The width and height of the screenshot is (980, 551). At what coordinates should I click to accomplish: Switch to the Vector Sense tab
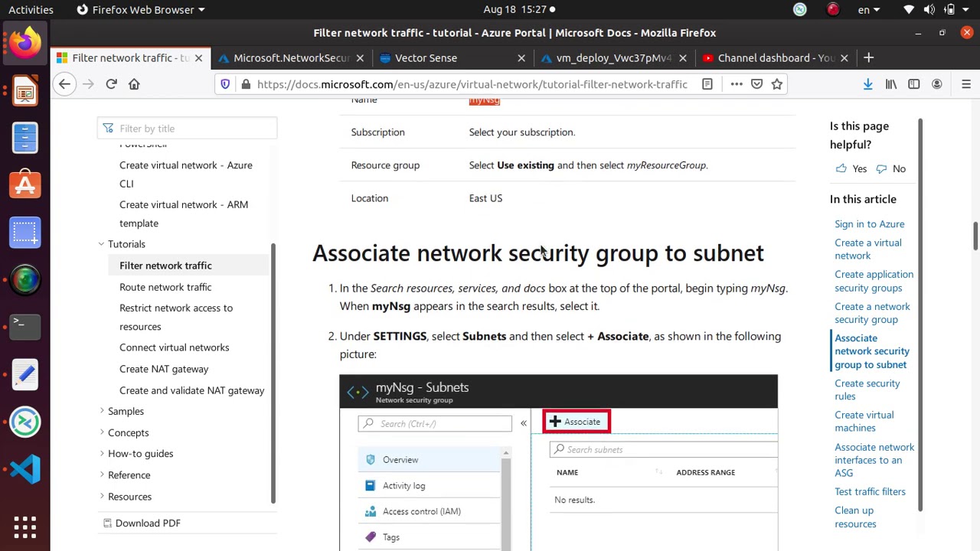click(x=426, y=58)
